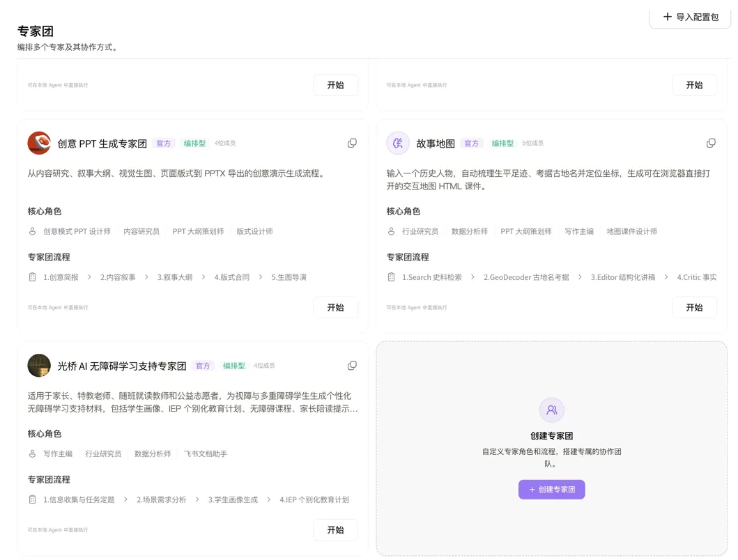Copy the 光桥 AI 无障碍学习支持专家团 card
This screenshot has width=738, height=560.
click(x=352, y=366)
